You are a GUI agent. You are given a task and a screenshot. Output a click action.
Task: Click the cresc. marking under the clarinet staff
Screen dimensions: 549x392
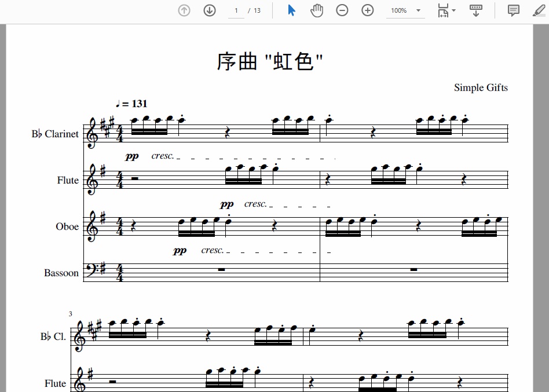pyautogui.click(x=163, y=156)
